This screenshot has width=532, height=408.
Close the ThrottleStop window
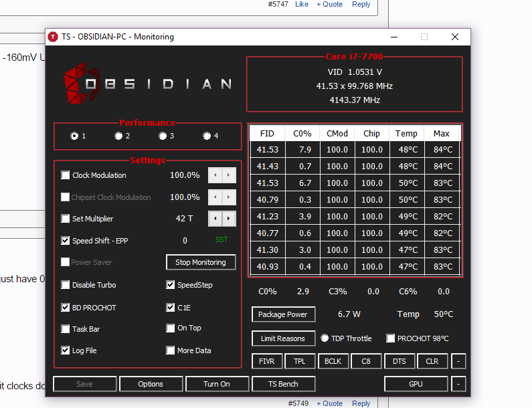(455, 37)
